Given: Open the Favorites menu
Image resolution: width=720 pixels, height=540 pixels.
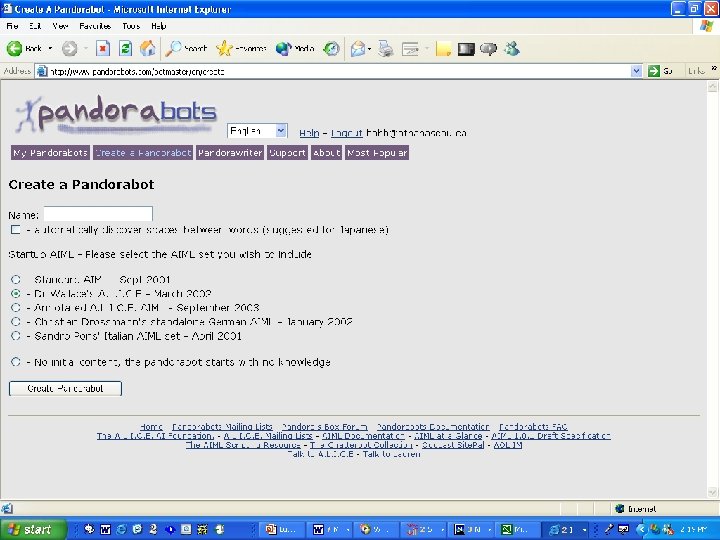Looking at the screenshot, I should (95, 26).
